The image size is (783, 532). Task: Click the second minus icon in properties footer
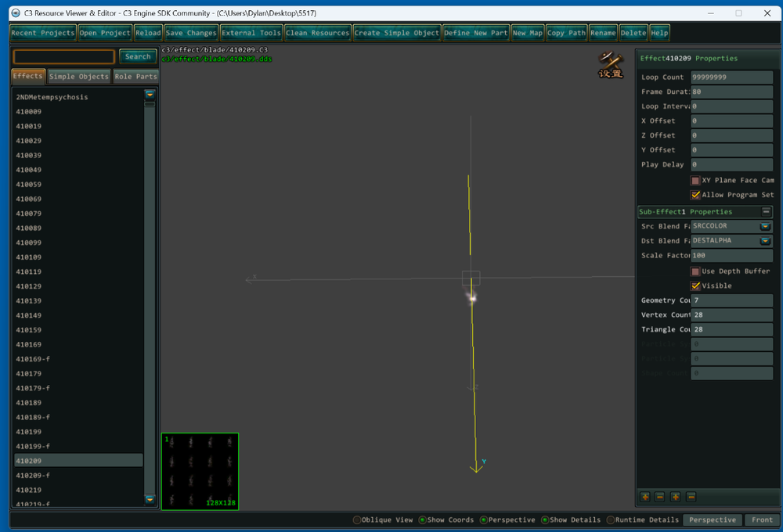coord(691,497)
